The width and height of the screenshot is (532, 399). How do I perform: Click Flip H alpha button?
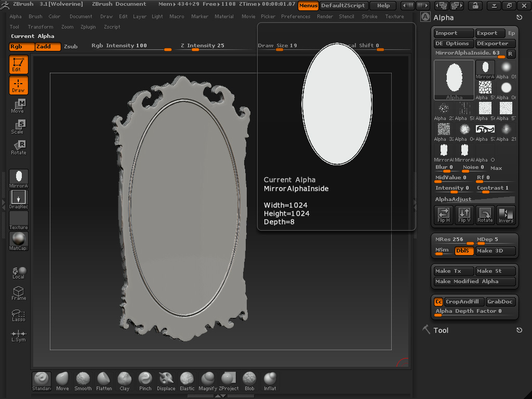tap(444, 215)
